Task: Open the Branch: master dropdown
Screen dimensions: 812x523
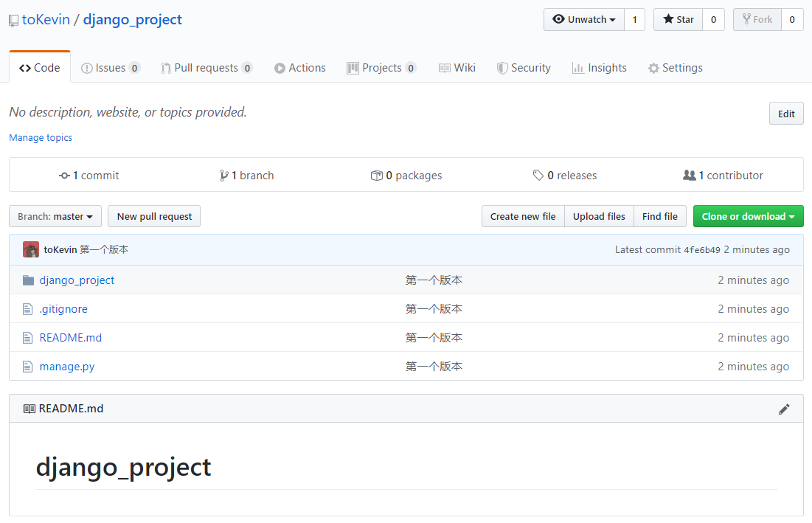Action: click(55, 216)
